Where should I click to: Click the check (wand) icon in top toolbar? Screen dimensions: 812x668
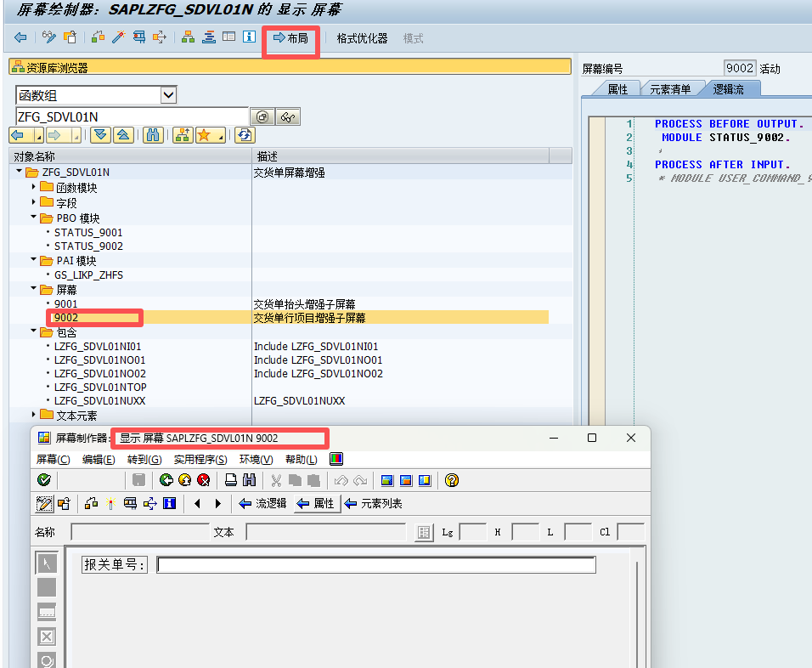[x=119, y=37]
